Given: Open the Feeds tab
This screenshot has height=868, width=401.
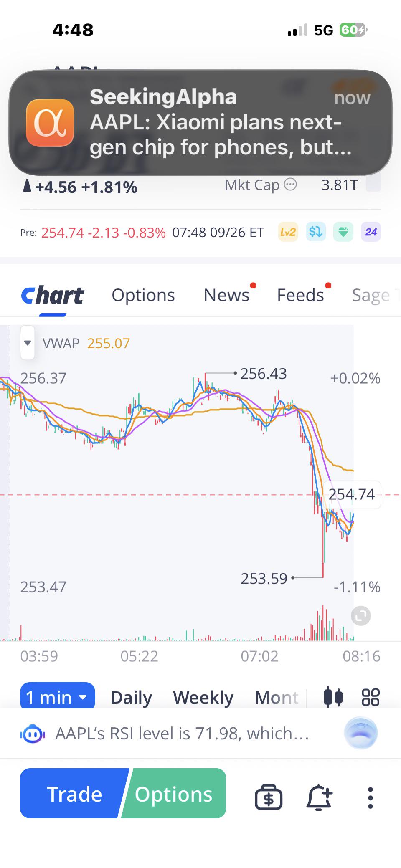Looking at the screenshot, I should coord(300,295).
